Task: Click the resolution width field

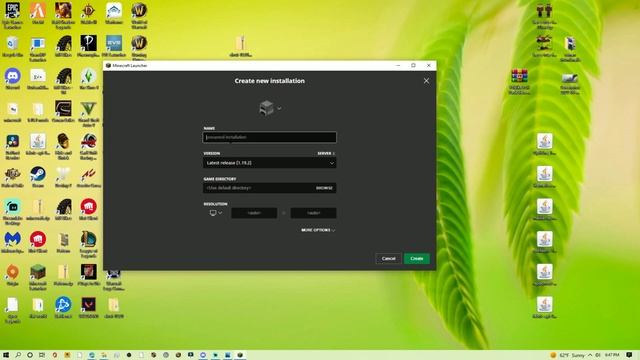Action: coord(254,213)
